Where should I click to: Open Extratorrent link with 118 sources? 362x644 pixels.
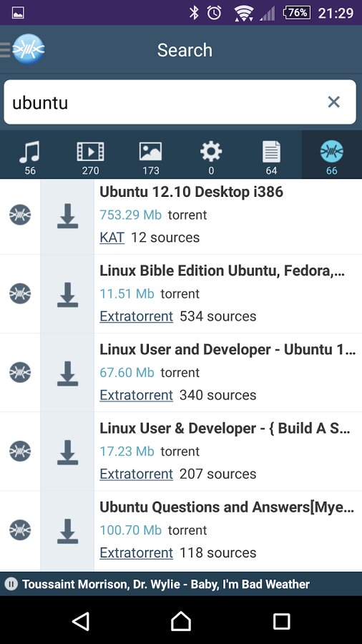coord(136,553)
